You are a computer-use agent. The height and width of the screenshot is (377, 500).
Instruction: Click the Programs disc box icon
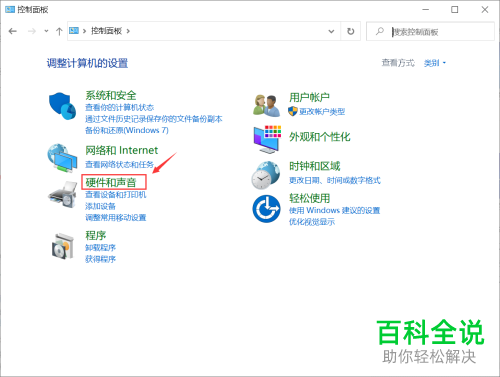[x=63, y=246]
